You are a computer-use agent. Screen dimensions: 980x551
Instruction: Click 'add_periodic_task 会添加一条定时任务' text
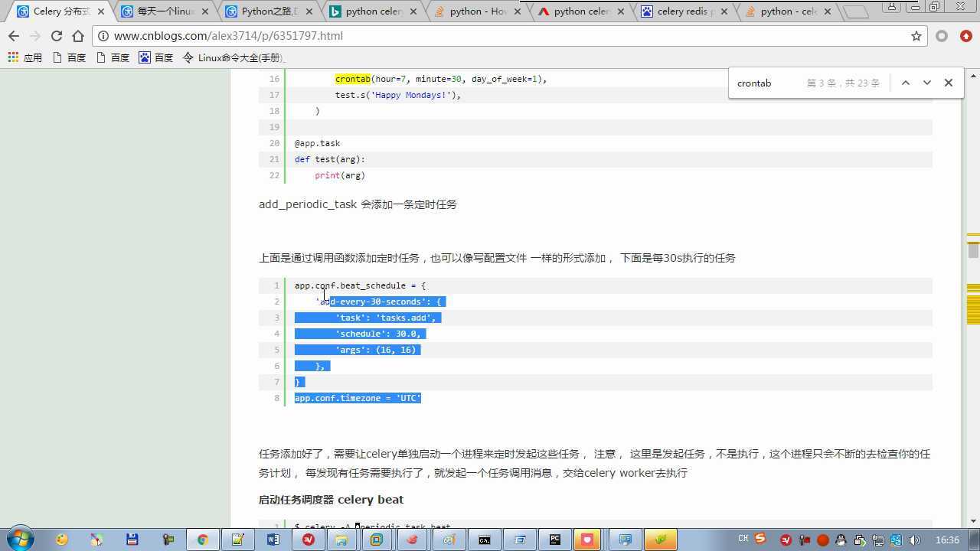pyautogui.click(x=358, y=204)
